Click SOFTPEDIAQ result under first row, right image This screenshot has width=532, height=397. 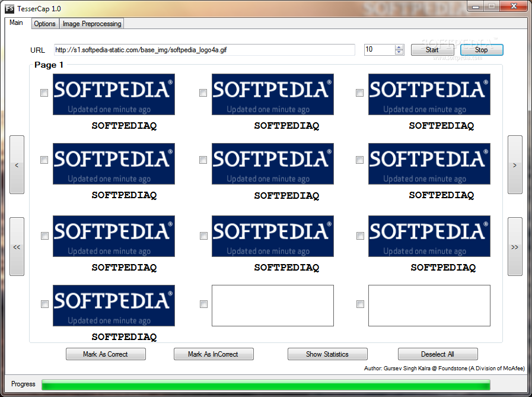[x=441, y=126]
